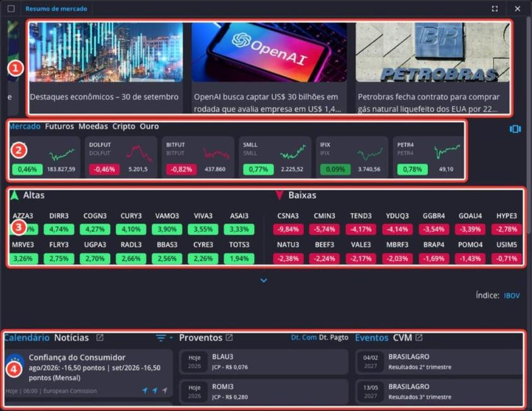The image size is (532, 411).
Task: Click the vertical scrollbar on the right edge
Action: [528, 126]
